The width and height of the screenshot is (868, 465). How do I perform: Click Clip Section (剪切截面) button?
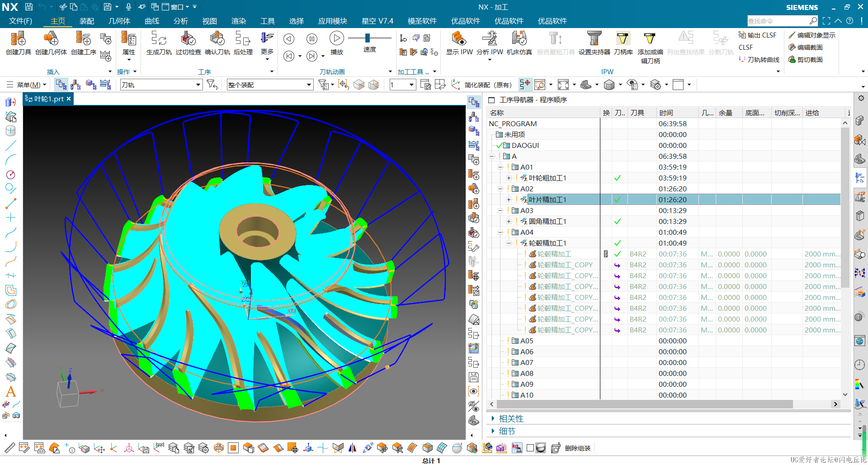tap(806, 59)
